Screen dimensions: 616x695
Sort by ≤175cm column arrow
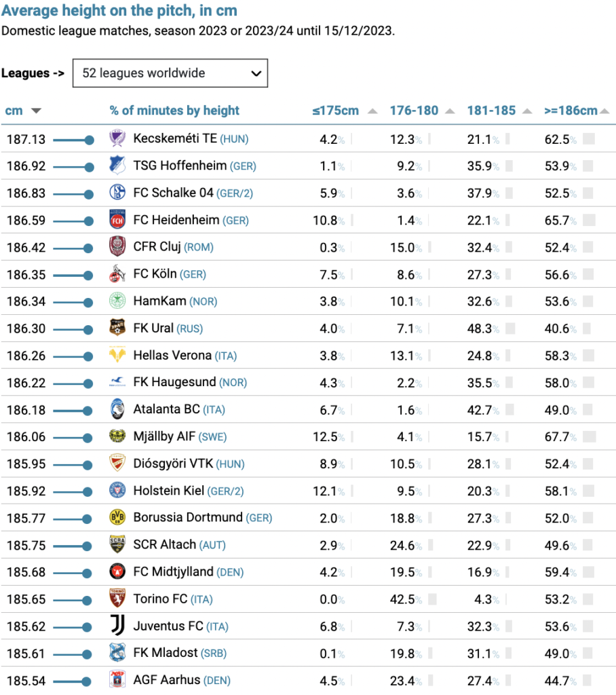(x=372, y=111)
